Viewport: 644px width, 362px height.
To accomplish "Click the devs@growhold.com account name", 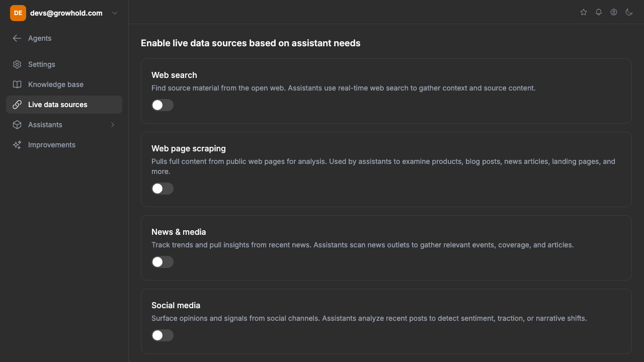I will coord(66,13).
